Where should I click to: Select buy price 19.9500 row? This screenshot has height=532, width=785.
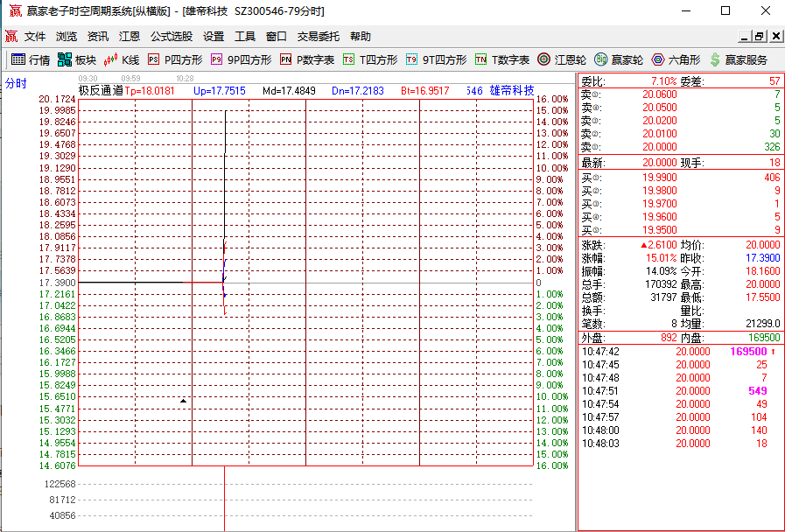coord(680,230)
